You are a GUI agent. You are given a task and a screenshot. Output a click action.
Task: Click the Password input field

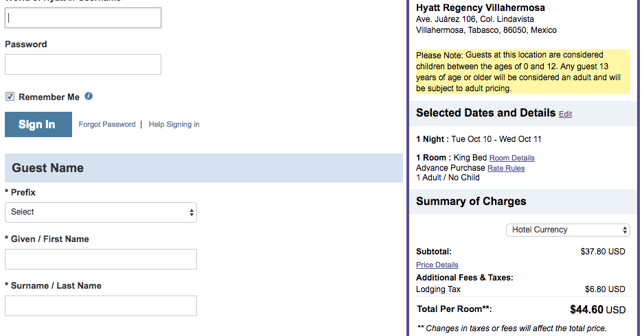pyautogui.click(x=83, y=64)
